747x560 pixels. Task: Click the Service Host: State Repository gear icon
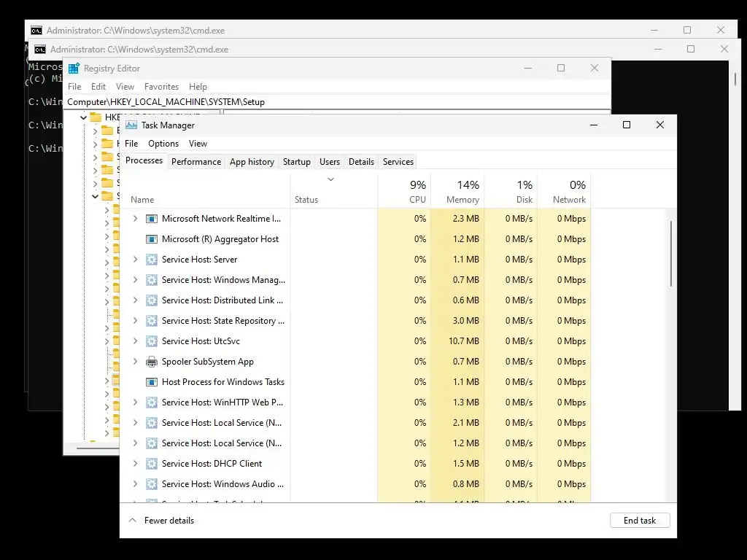pyautogui.click(x=152, y=321)
